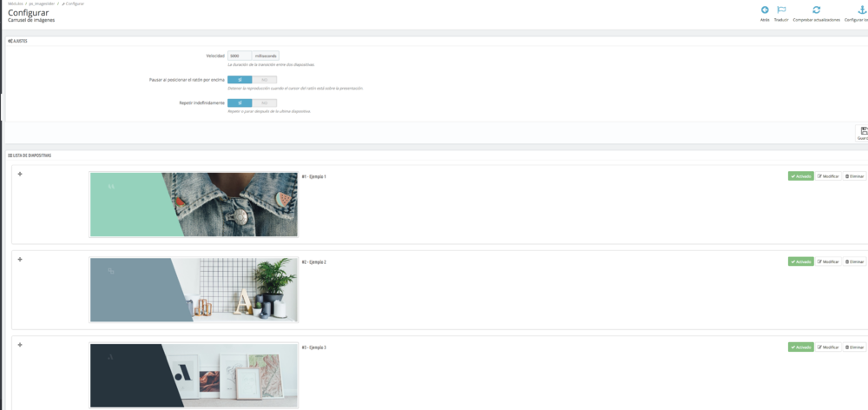Image resolution: width=868 pixels, height=410 pixels.
Task: Check updates via Comprobar actualizaciones icon
Action: tap(816, 10)
